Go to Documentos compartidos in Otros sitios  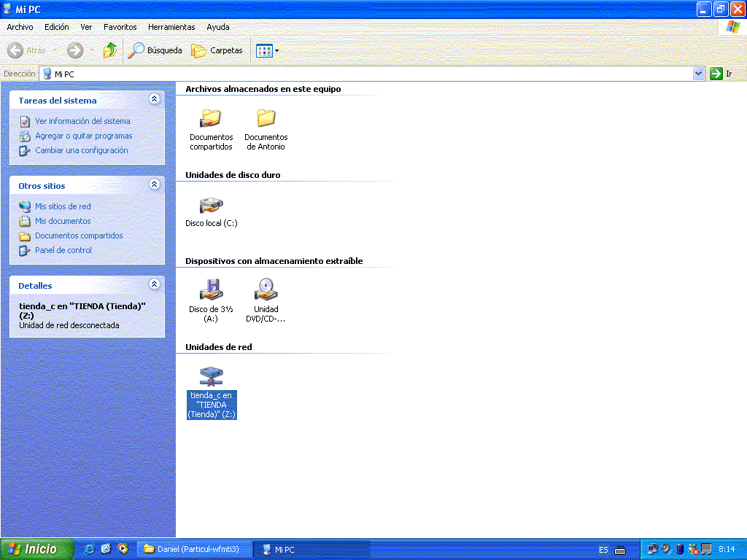click(x=79, y=236)
